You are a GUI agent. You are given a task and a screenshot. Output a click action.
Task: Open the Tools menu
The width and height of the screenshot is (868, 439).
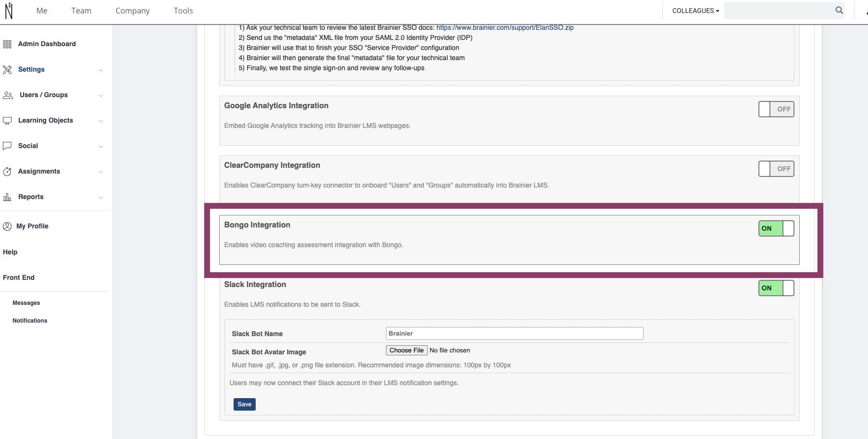[183, 11]
